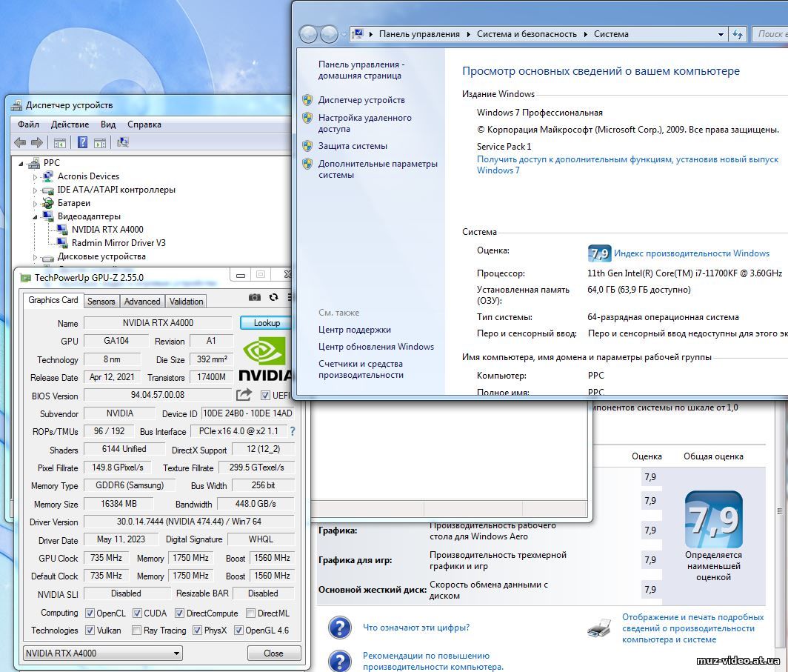The height and width of the screenshot is (672, 788).
Task: Toggle the Vulkan checkbox
Action: [x=90, y=631]
